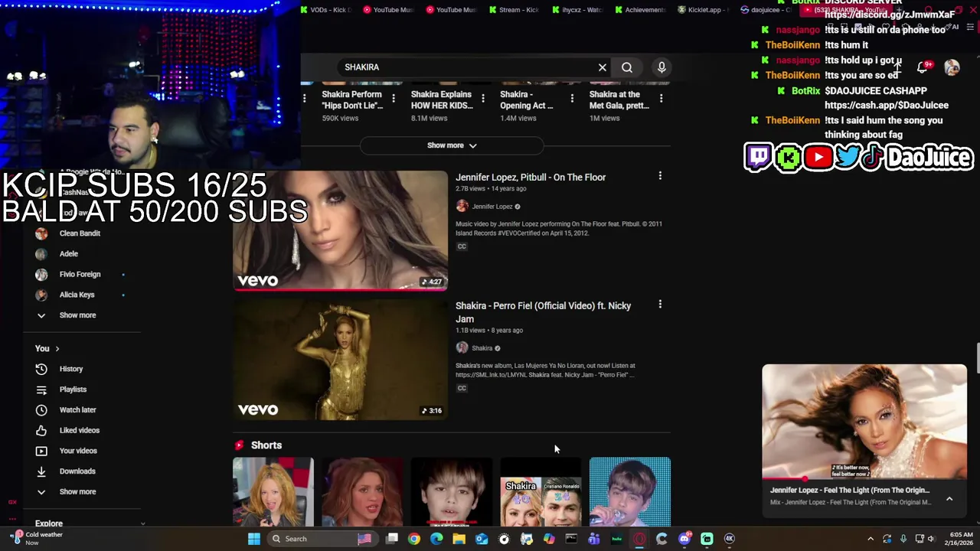Open History in sidebar
The image size is (980, 551).
click(x=71, y=369)
